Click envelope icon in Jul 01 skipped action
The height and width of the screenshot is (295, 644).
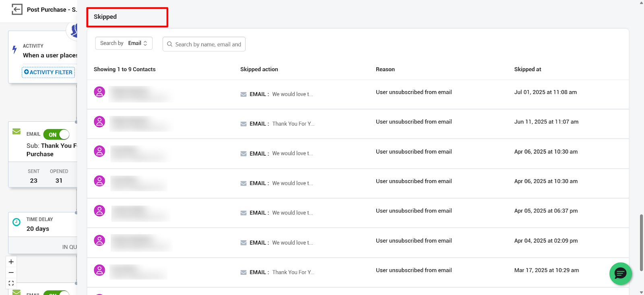point(244,94)
